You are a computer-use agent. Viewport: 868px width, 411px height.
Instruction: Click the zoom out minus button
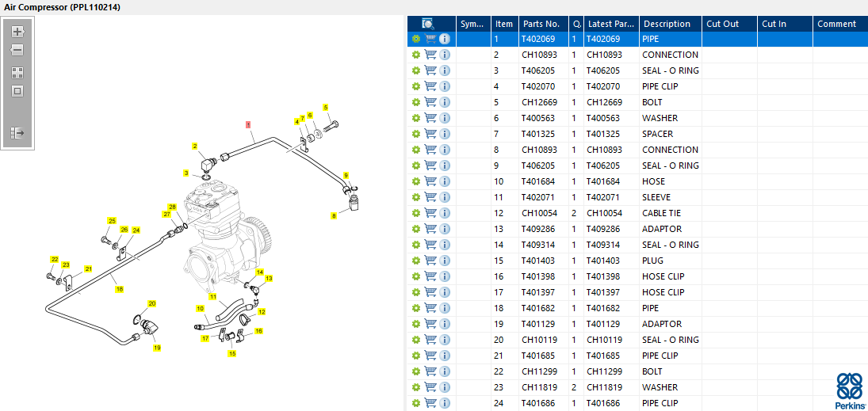point(17,50)
